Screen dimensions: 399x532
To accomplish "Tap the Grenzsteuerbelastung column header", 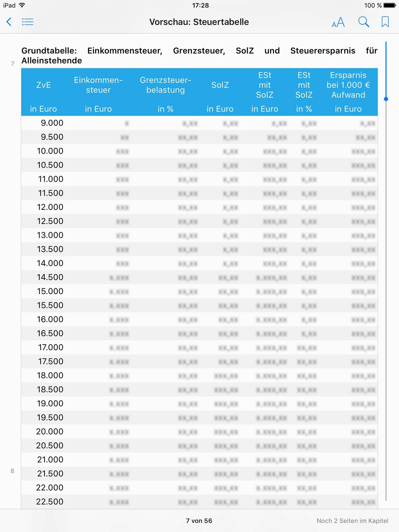I will [x=165, y=85].
